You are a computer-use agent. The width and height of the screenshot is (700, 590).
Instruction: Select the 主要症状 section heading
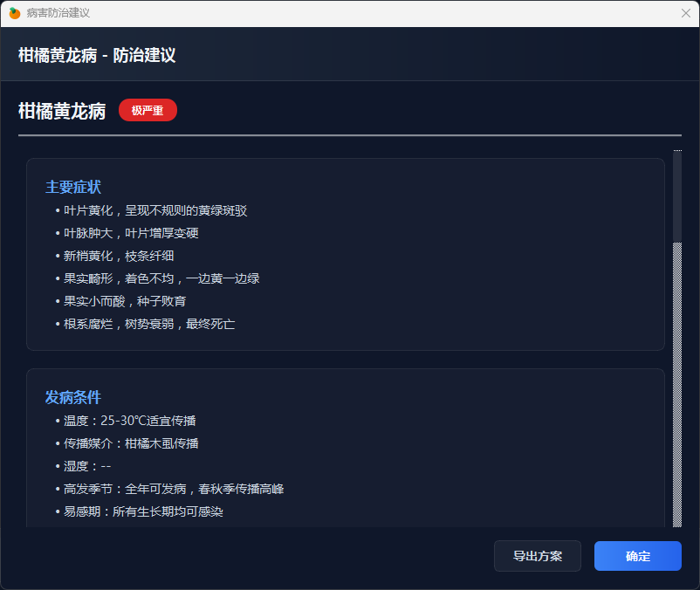(x=73, y=187)
